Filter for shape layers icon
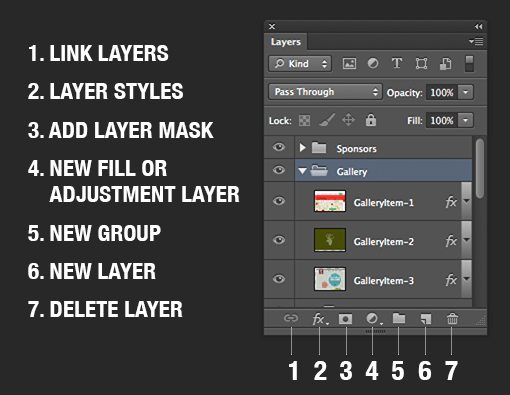This screenshot has width=510, height=395. [x=421, y=63]
